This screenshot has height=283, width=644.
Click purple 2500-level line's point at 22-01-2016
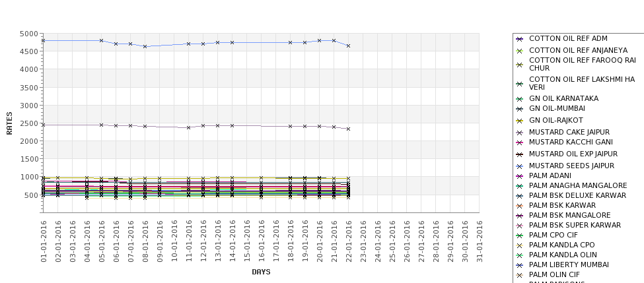pyautogui.click(x=348, y=129)
